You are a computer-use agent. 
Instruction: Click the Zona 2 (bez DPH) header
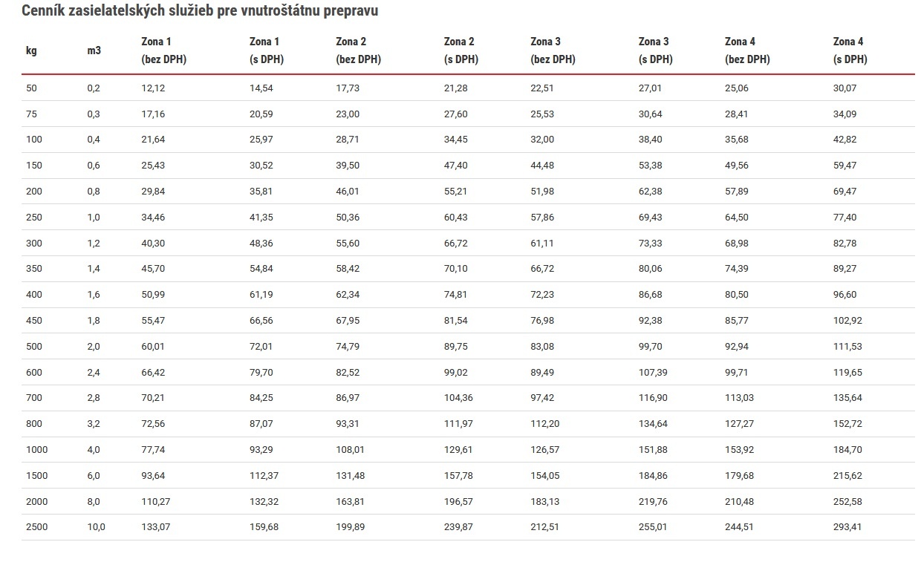pyautogui.click(x=358, y=50)
